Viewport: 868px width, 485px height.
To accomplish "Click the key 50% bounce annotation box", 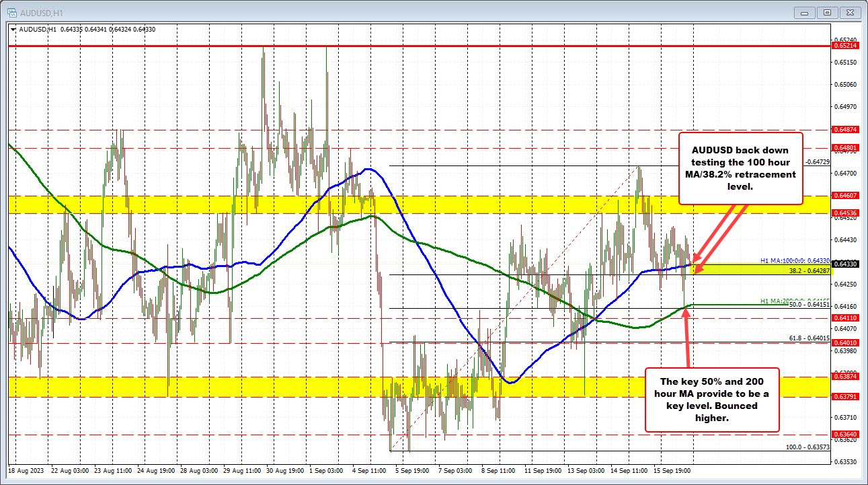I will 711,400.
